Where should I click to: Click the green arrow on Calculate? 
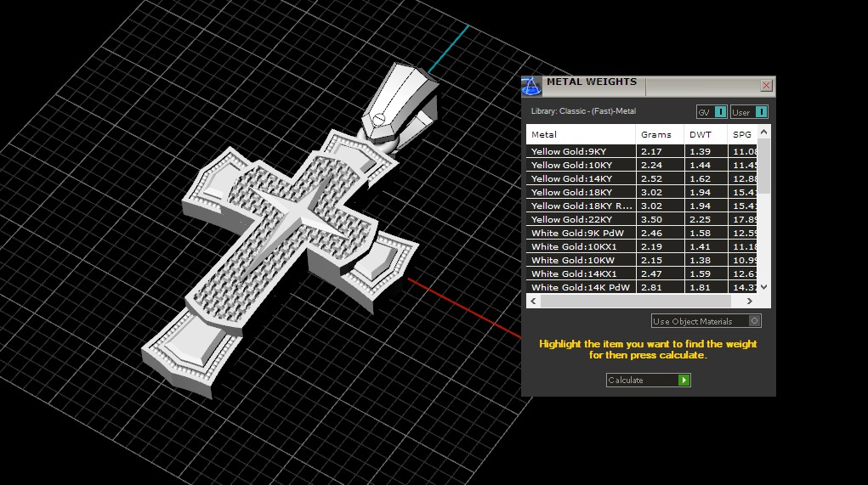click(684, 380)
